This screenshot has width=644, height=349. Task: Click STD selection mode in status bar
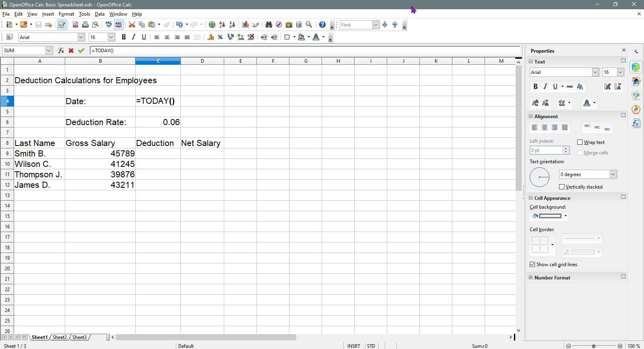(x=371, y=346)
